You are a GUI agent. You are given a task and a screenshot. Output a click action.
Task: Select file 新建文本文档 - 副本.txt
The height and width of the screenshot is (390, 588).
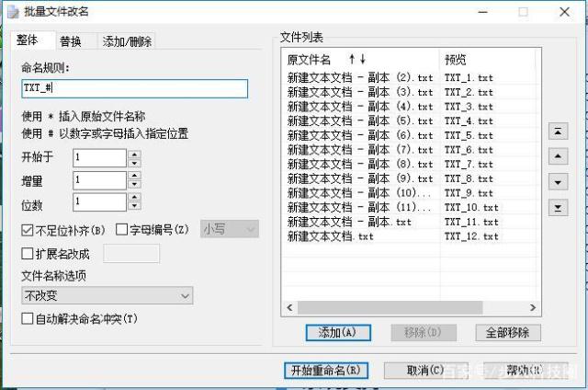pos(349,222)
